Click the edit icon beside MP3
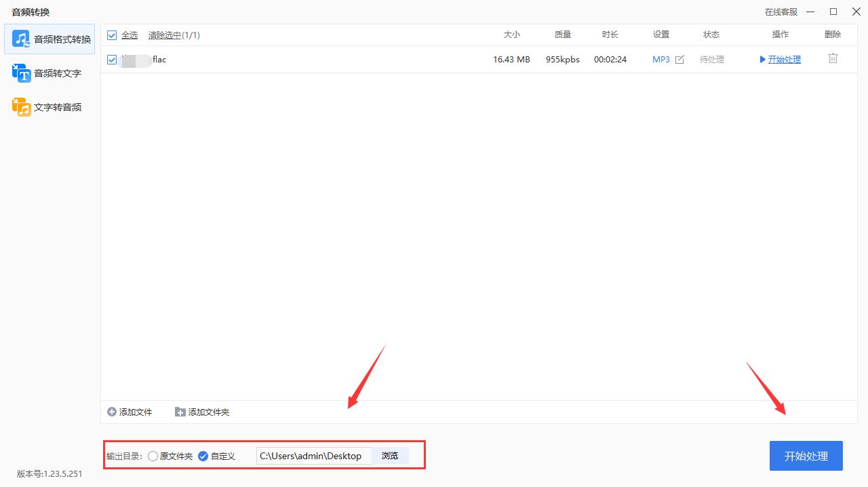The height and width of the screenshot is (487, 868). [x=679, y=60]
